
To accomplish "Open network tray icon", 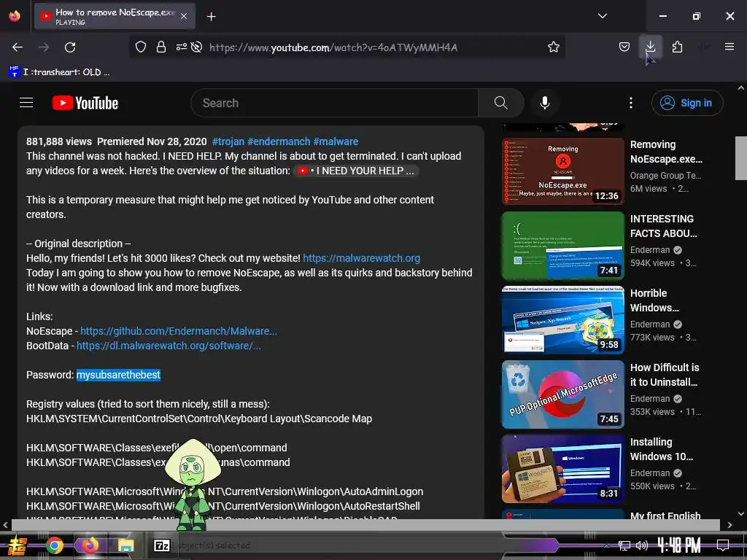I will point(624,545).
